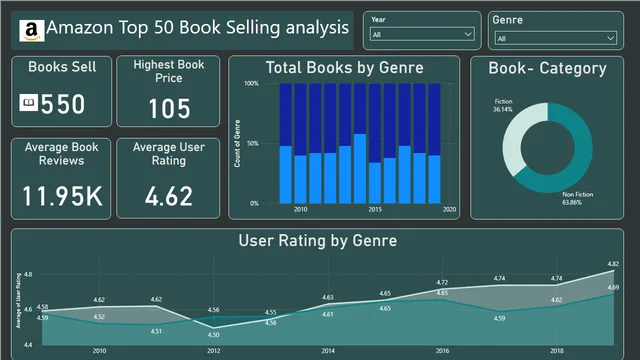Image resolution: width=640 pixels, height=360 pixels.
Task: Click the 4.51 data label on teal line
Action: pyautogui.click(x=156, y=331)
